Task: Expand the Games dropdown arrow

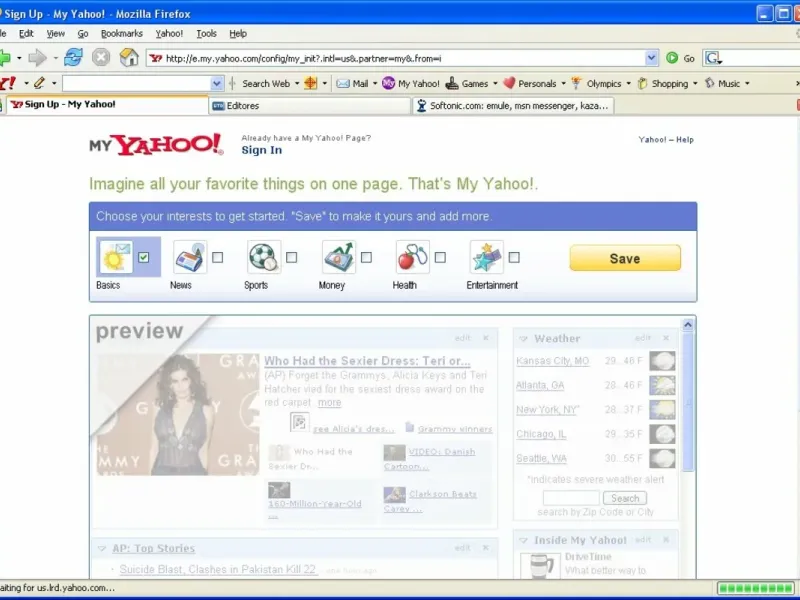Action: (x=495, y=84)
